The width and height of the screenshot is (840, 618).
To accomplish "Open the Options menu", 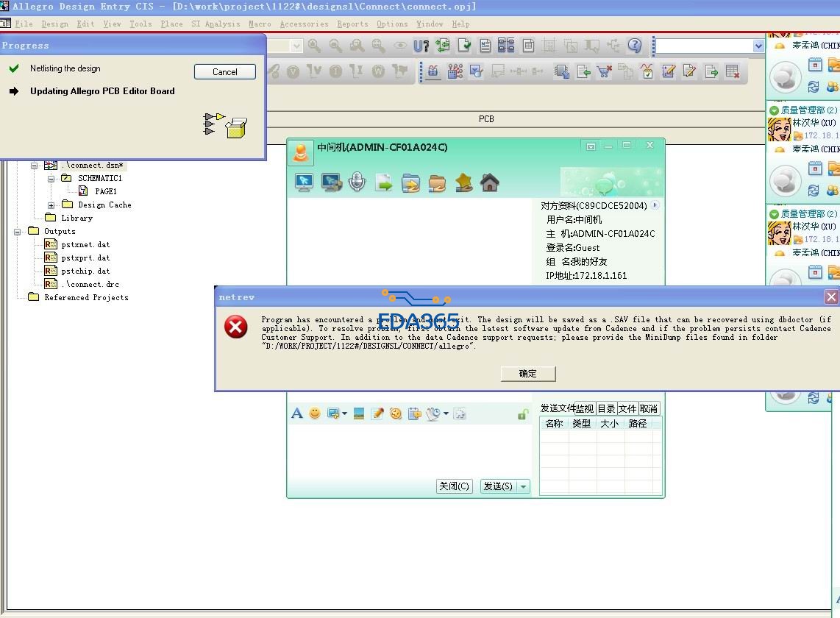I will pyautogui.click(x=392, y=24).
